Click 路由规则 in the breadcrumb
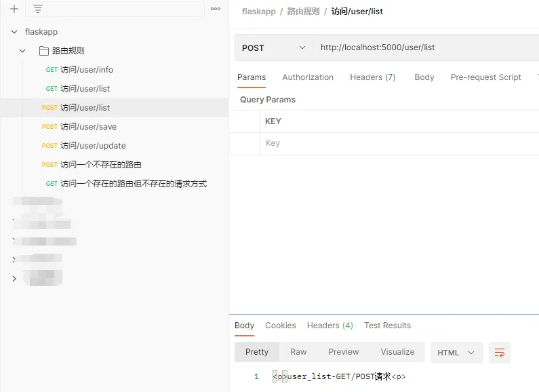 point(303,12)
